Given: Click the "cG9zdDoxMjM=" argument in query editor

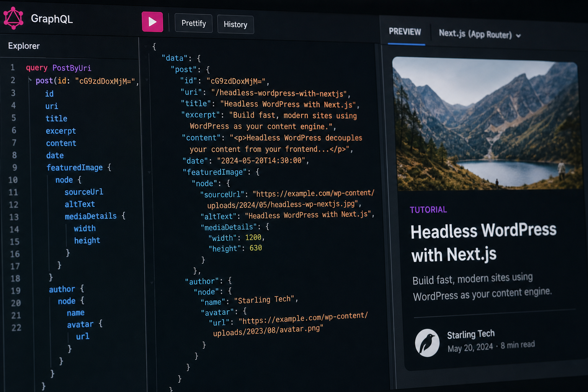Looking at the screenshot, I should click(x=105, y=81).
